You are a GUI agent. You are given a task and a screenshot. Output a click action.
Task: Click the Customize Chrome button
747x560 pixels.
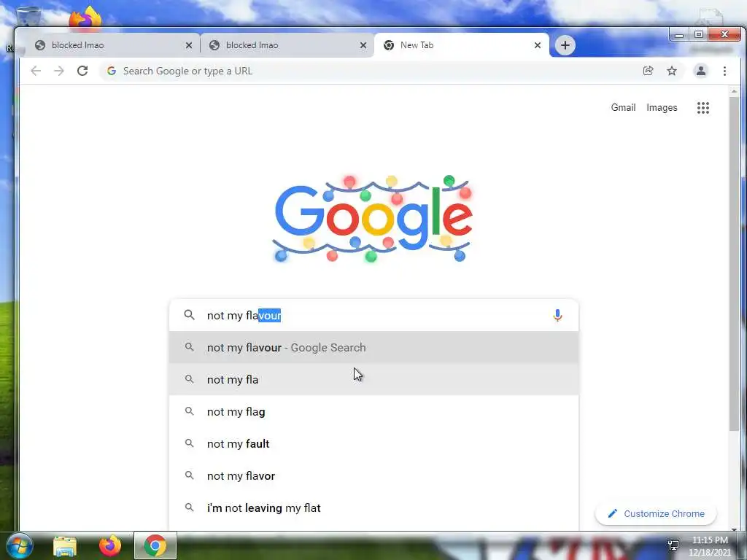[x=656, y=514]
